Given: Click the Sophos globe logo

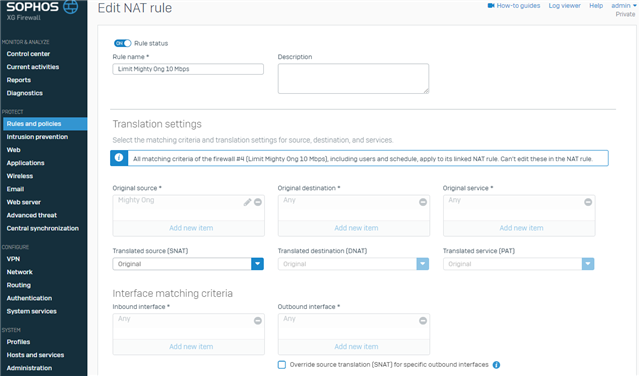Looking at the screenshot, I should (x=71, y=7).
